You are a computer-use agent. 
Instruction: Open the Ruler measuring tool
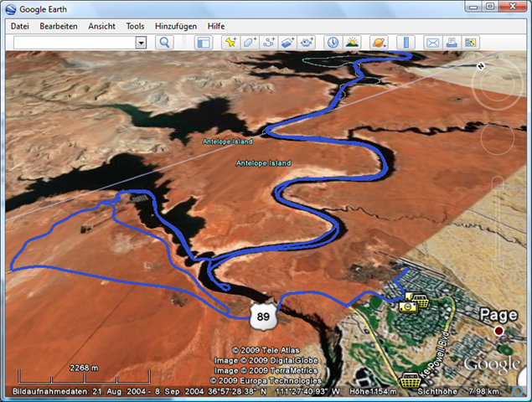pos(405,42)
